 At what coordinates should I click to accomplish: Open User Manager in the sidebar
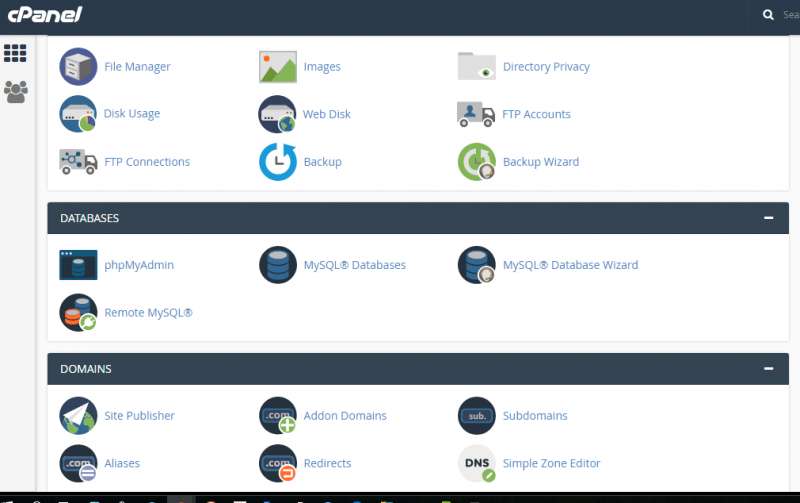16,92
